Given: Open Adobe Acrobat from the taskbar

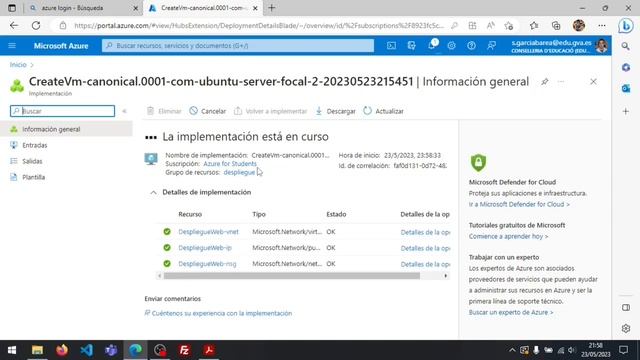Looking at the screenshot, I should click(x=209, y=350).
